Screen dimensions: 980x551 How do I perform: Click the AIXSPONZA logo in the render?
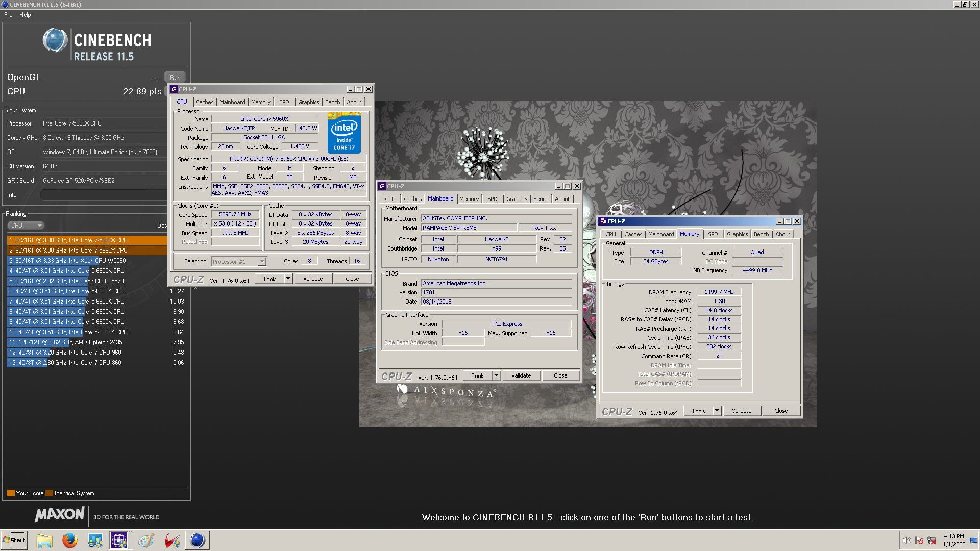coord(446,391)
